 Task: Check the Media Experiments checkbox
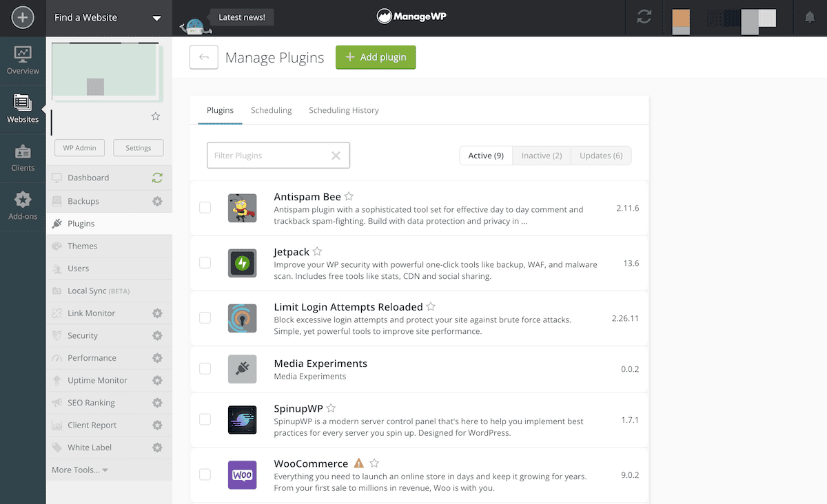click(205, 368)
